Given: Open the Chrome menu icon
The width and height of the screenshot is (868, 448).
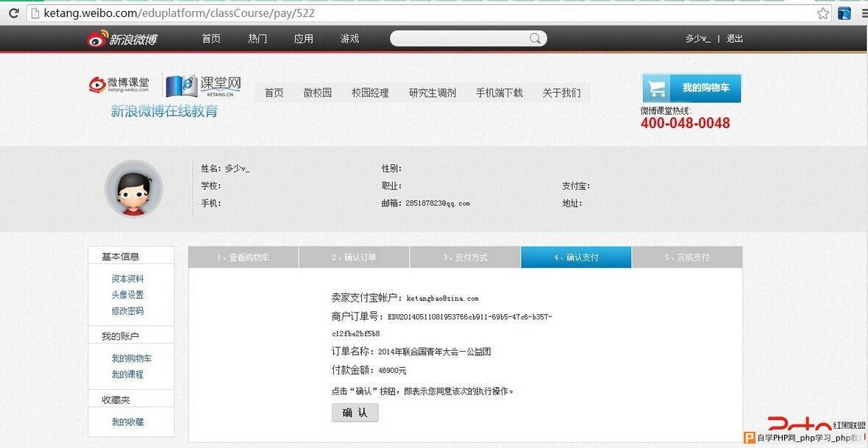Looking at the screenshot, I should pos(864,13).
